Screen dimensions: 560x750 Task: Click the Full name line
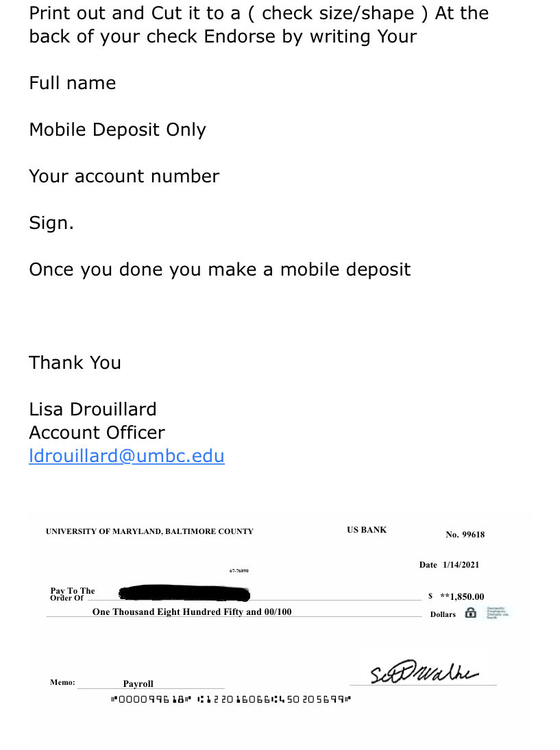point(73,83)
